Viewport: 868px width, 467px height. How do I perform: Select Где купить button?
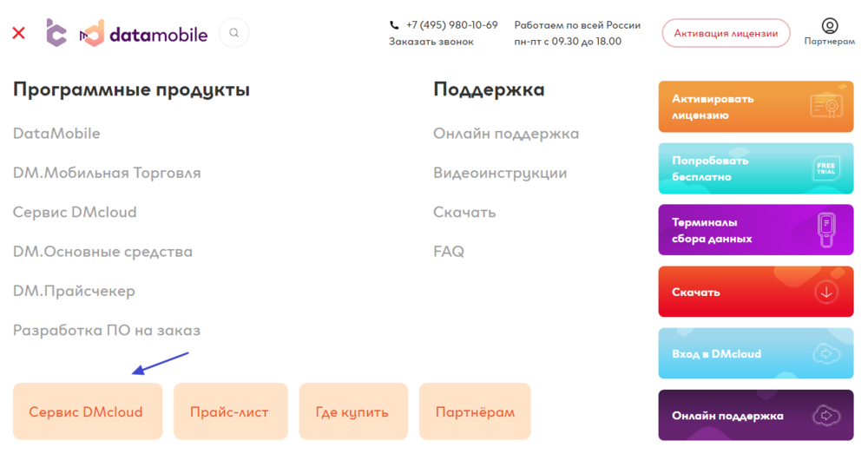click(x=353, y=411)
